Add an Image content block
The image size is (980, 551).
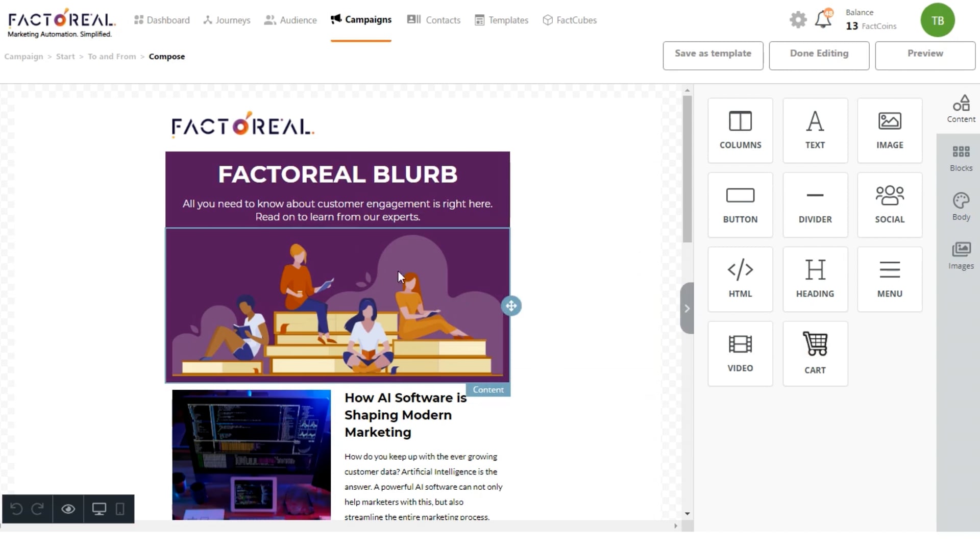[890, 131]
